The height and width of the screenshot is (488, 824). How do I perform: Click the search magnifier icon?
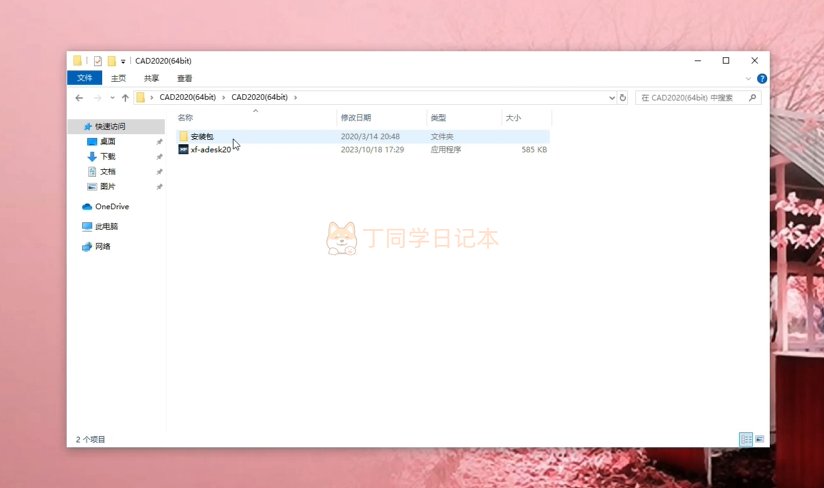pos(753,98)
